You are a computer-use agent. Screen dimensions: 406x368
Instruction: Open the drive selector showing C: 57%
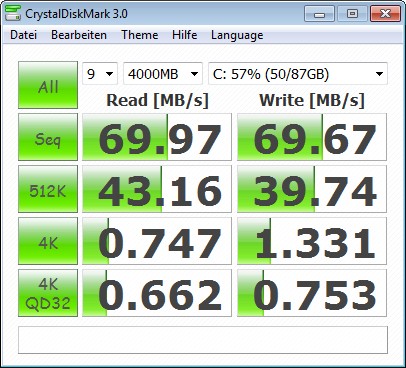pos(298,74)
